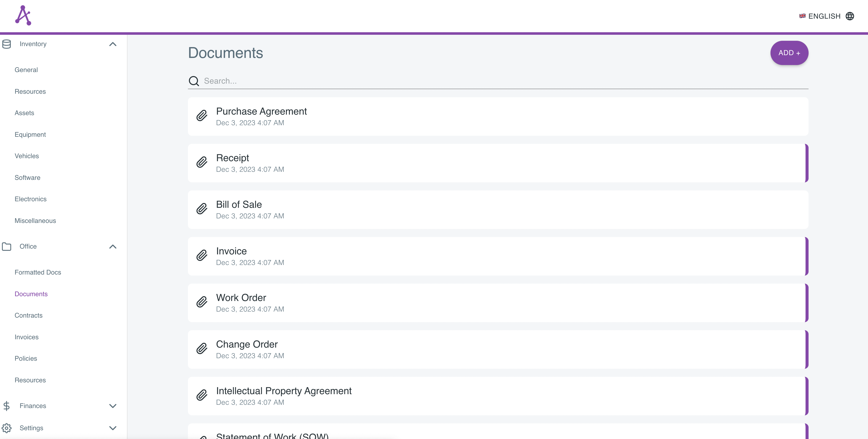
Task: Click the globe language icon
Action: [849, 16]
